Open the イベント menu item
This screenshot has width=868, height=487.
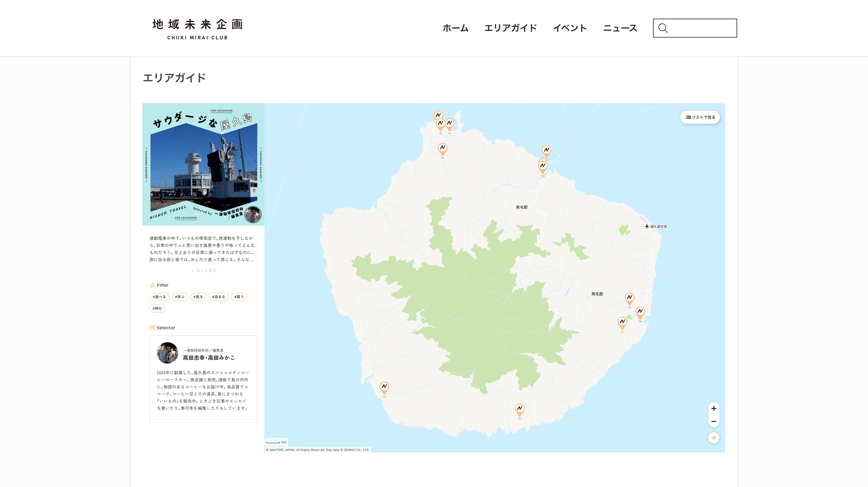pos(570,28)
